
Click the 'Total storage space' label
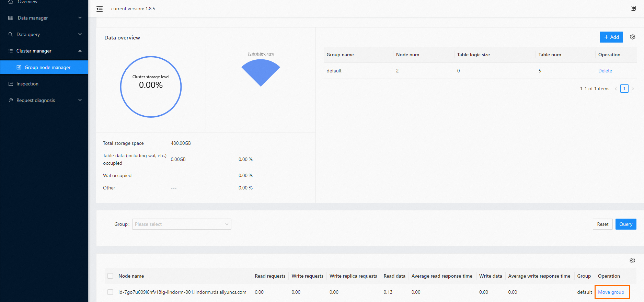click(123, 143)
